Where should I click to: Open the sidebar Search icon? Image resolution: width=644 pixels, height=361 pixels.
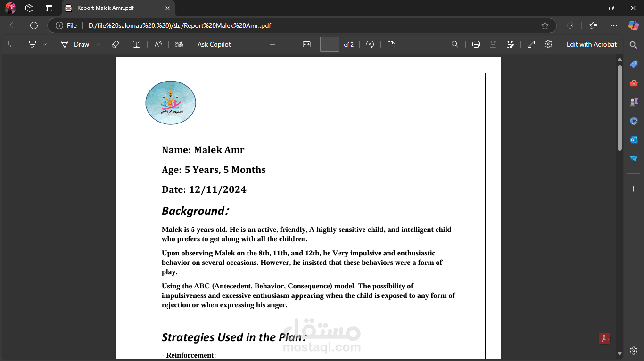point(634,45)
